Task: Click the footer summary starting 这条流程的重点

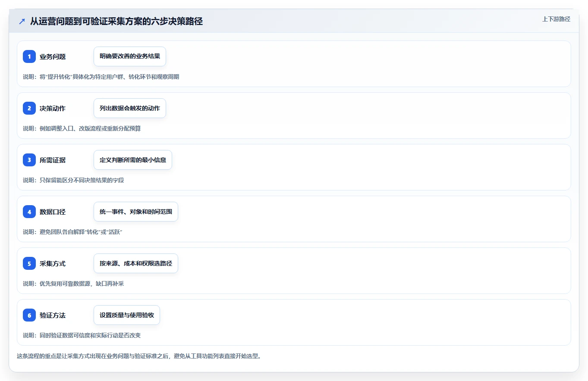Action: (x=139, y=356)
